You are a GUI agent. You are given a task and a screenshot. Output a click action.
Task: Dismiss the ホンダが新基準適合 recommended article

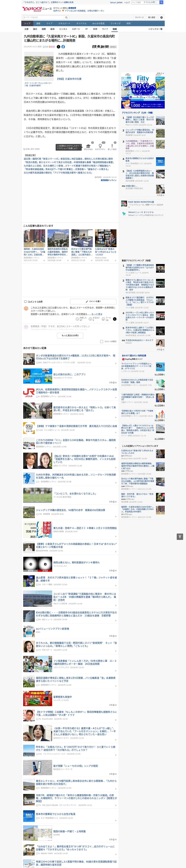(116, 364)
